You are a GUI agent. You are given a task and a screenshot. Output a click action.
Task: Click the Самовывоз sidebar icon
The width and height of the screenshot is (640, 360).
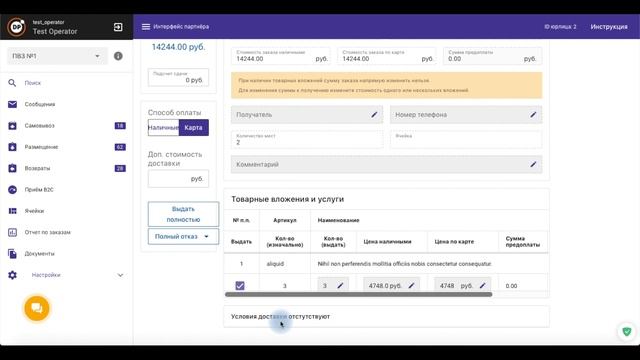coord(12,125)
